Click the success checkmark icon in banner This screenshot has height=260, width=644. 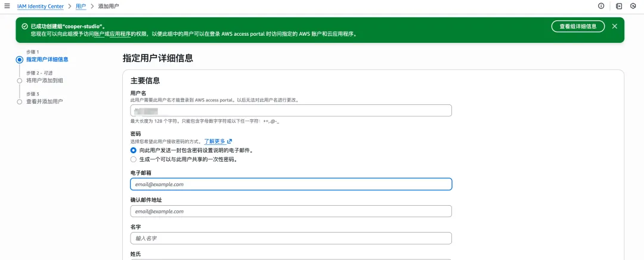coord(24,27)
